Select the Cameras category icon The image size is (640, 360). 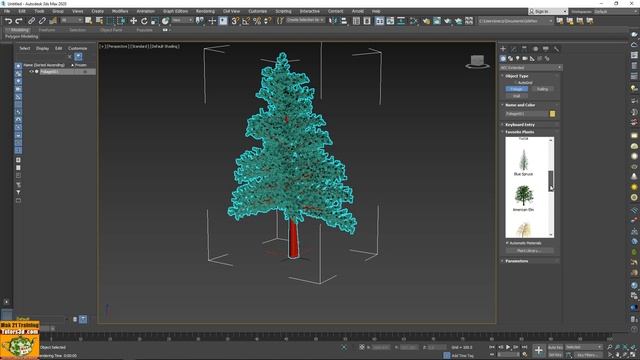pyautogui.click(x=525, y=59)
